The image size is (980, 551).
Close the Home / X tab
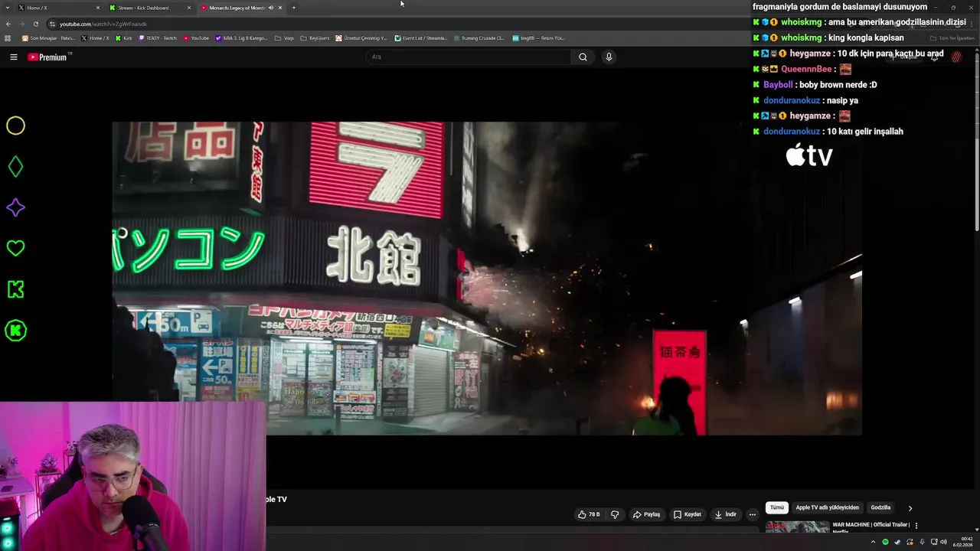click(x=98, y=8)
